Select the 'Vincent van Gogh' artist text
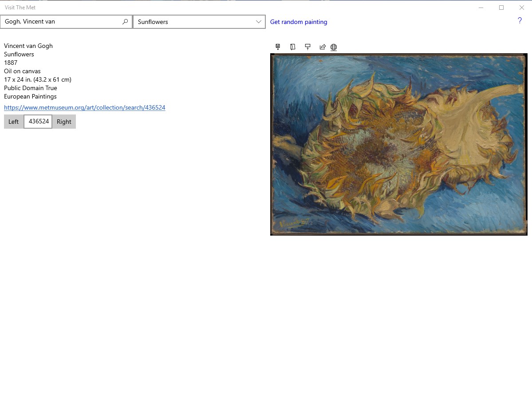532x414 pixels. pyautogui.click(x=28, y=46)
